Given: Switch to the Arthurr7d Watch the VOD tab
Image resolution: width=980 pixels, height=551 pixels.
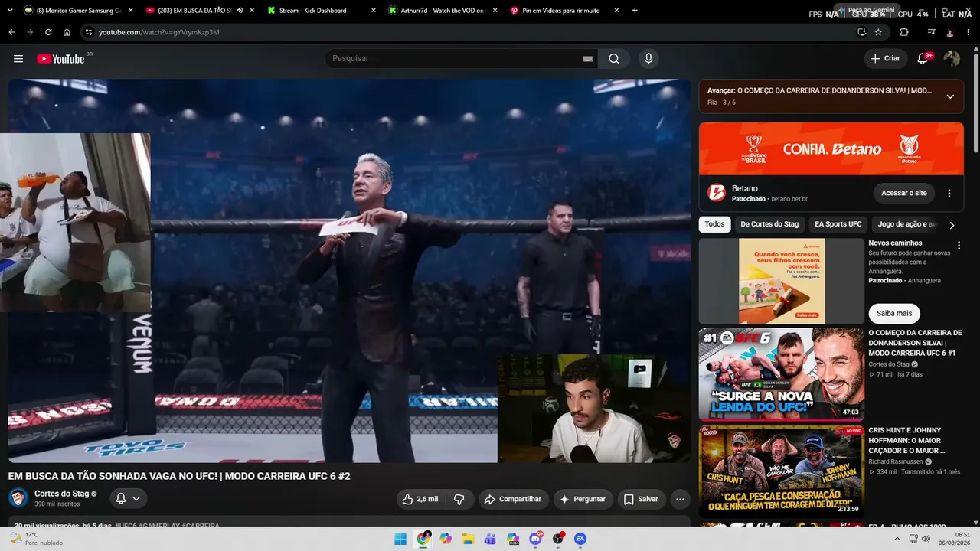Looking at the screenshot, I should (443, 11).
